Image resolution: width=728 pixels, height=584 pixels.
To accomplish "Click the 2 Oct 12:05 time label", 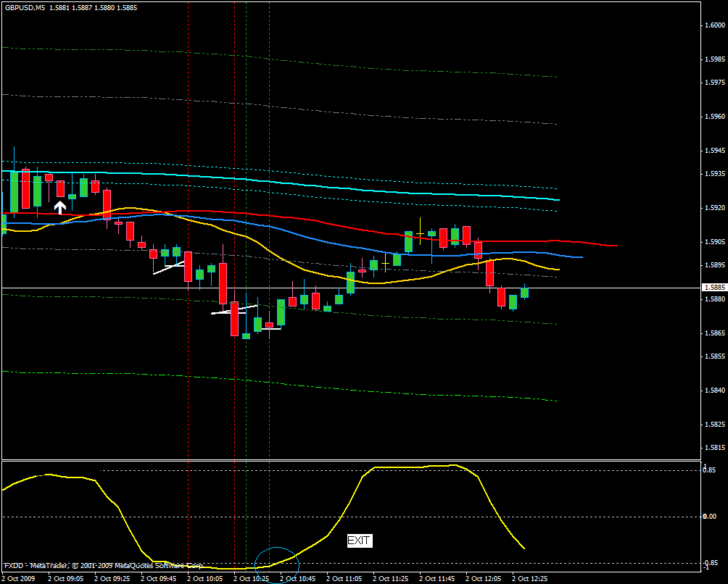I will point(484,579).
